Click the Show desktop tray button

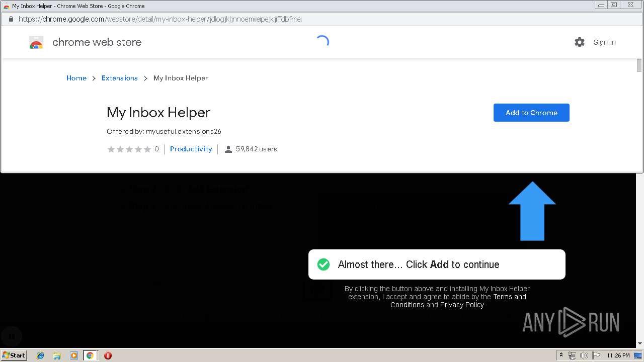click(x=638, y=355)
